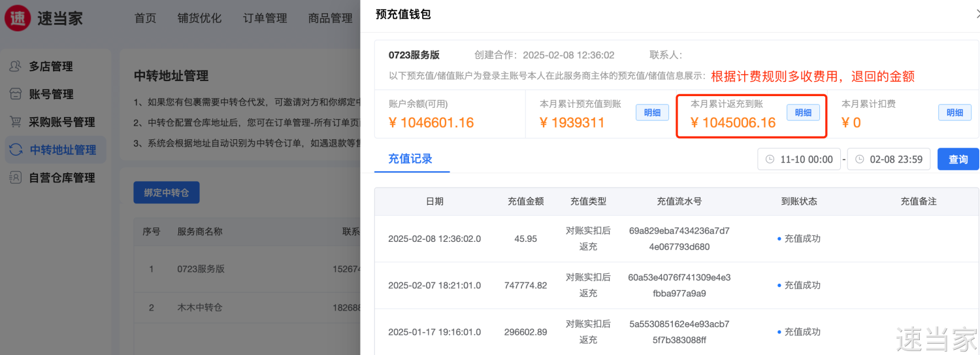Click the 自营仓库管理 sidebar icon

(16, 178)
